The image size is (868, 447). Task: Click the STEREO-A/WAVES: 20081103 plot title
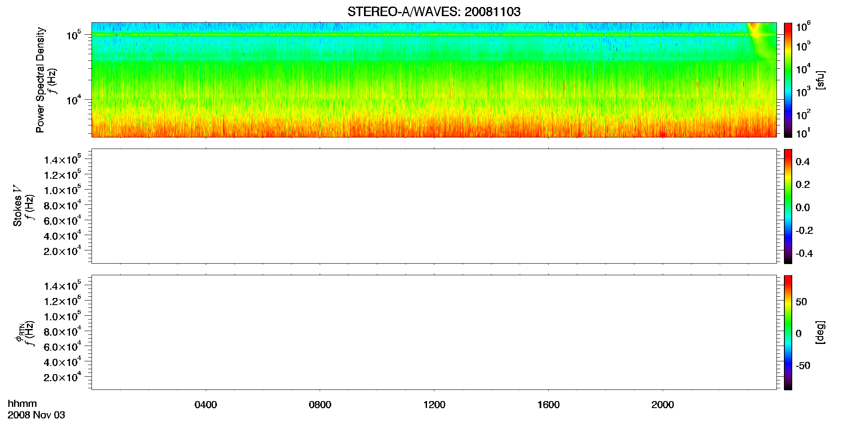pyautogui.click(x=434, y=12)
